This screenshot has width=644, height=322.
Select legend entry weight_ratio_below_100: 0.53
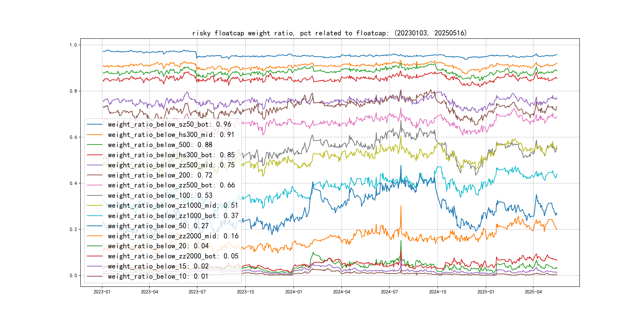[160, 195]
